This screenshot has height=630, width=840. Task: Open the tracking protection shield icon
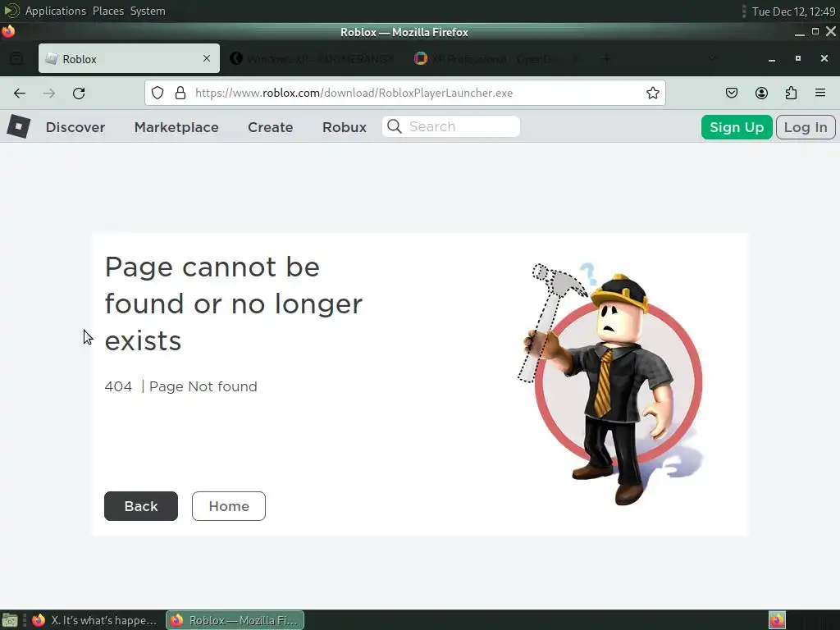pos(157,93)
